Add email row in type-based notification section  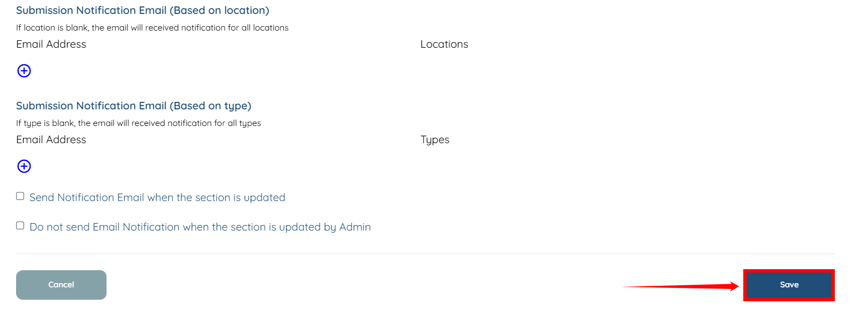tap(24, 166)
